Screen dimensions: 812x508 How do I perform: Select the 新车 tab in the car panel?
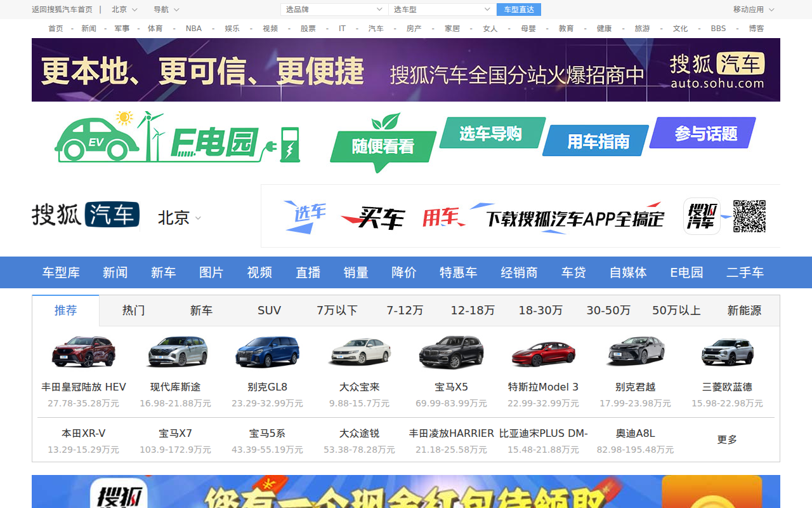coord(201,311)
